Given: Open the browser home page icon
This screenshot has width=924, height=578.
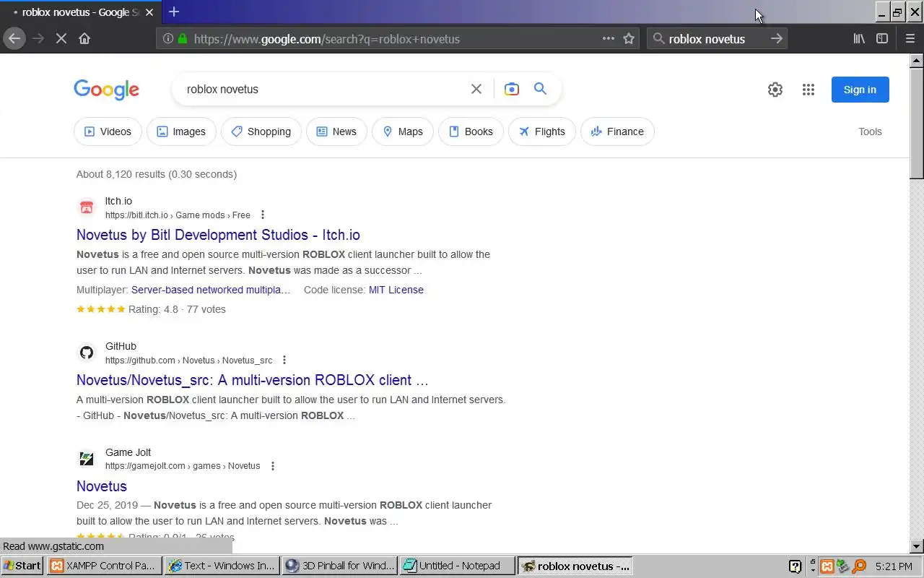Looking at the screenshot, I should (x=84, y=39).
